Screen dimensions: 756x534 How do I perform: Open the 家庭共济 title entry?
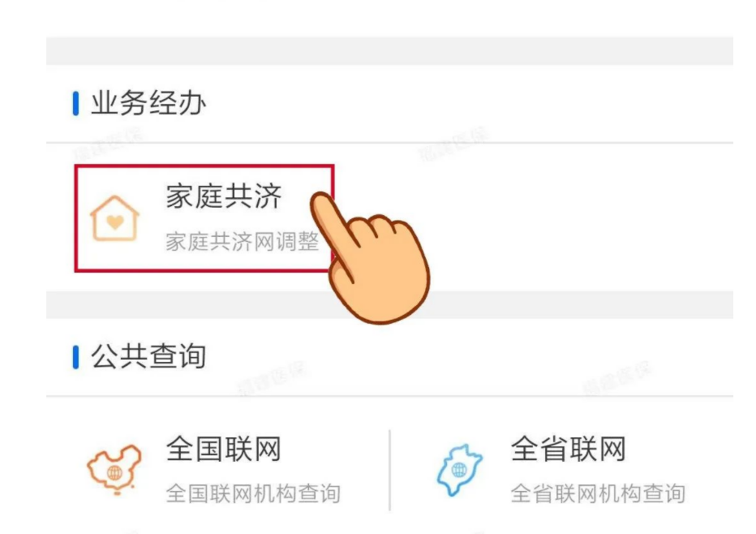coord(223,197)
